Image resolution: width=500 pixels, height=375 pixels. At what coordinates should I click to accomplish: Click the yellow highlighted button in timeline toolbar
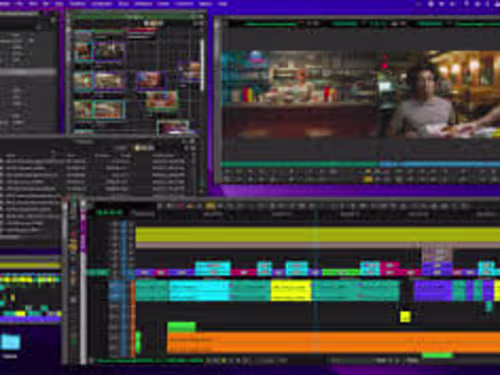click(x=210, y=206)
